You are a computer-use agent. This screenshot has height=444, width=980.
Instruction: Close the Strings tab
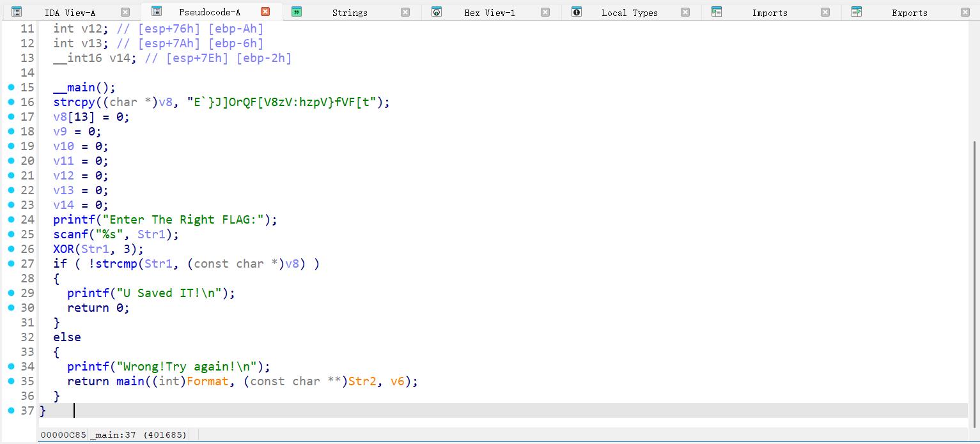405,12
